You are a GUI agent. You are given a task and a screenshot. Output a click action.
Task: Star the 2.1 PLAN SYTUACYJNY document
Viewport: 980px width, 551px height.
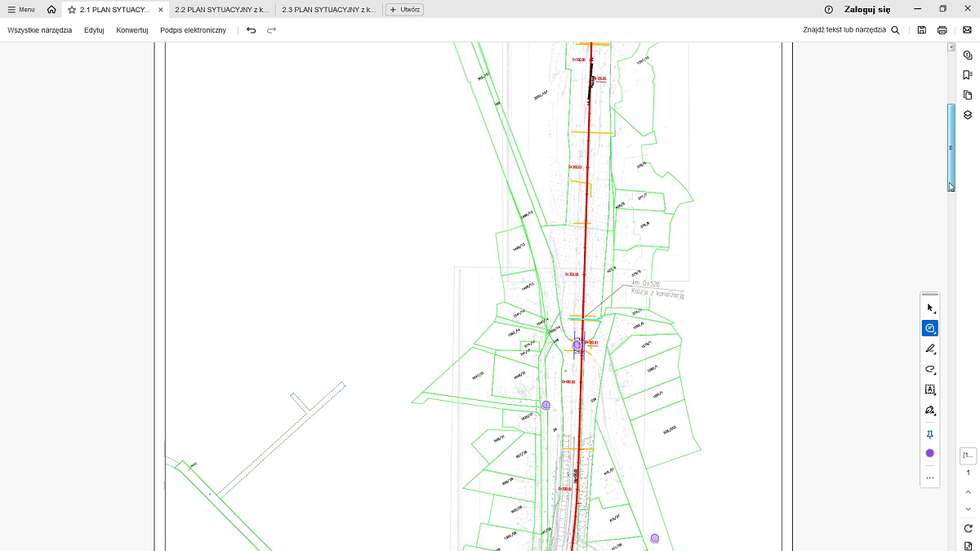click(x=72, y=10)
